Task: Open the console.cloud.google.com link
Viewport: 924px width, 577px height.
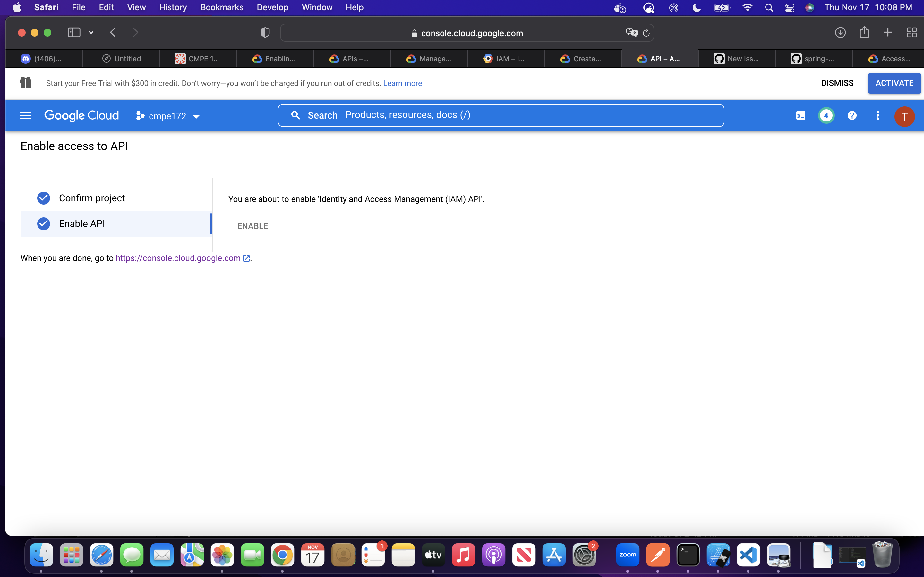Action: tap(178, 258)
